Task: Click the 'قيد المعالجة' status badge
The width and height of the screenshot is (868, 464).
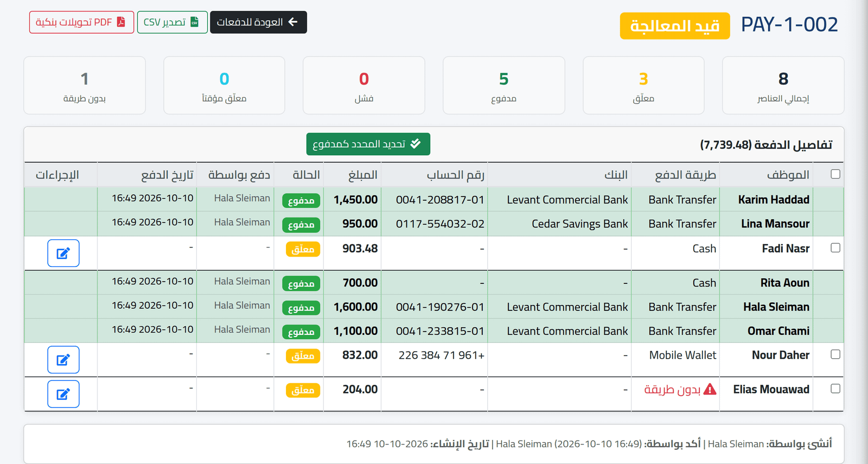Action: point(675,26)
